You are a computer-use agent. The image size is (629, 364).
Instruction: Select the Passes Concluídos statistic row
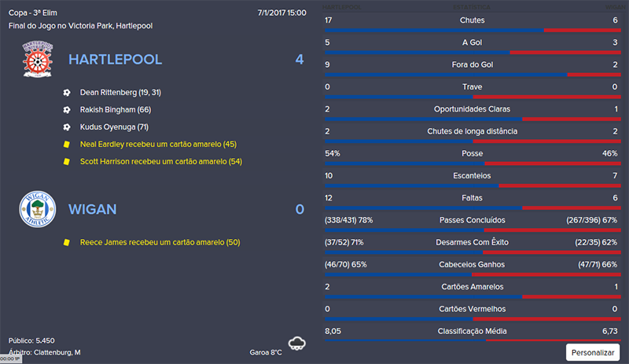[x=472, y=220]
